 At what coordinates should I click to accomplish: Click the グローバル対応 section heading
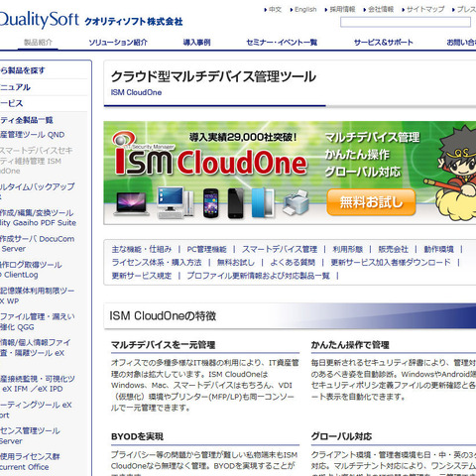(341, 436)
